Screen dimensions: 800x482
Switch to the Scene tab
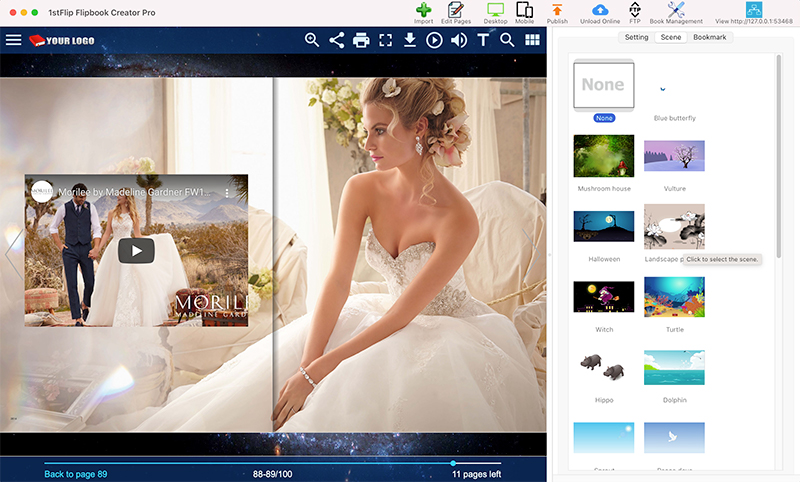point(670,37)
